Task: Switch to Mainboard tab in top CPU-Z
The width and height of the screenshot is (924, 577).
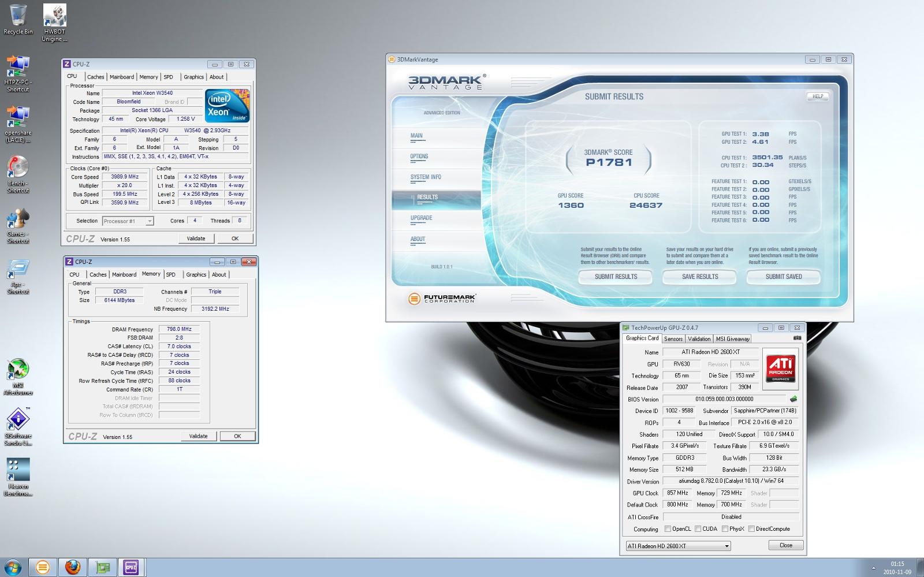Action: 121,77
